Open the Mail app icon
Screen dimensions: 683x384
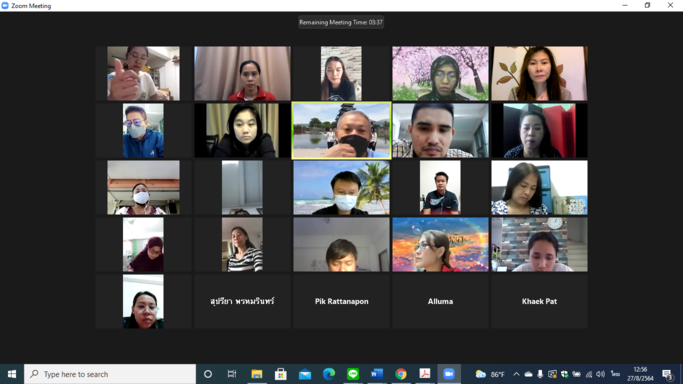pos(305,374)
